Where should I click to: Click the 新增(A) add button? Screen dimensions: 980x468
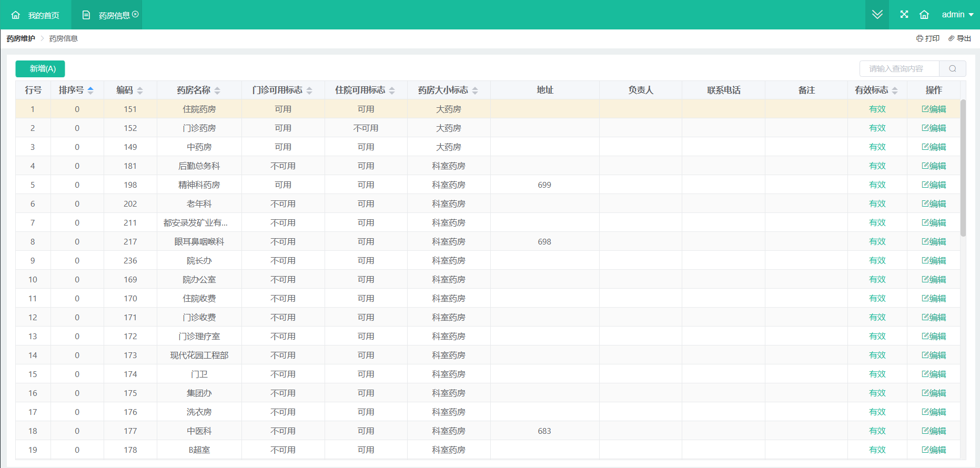coord(40,69)
